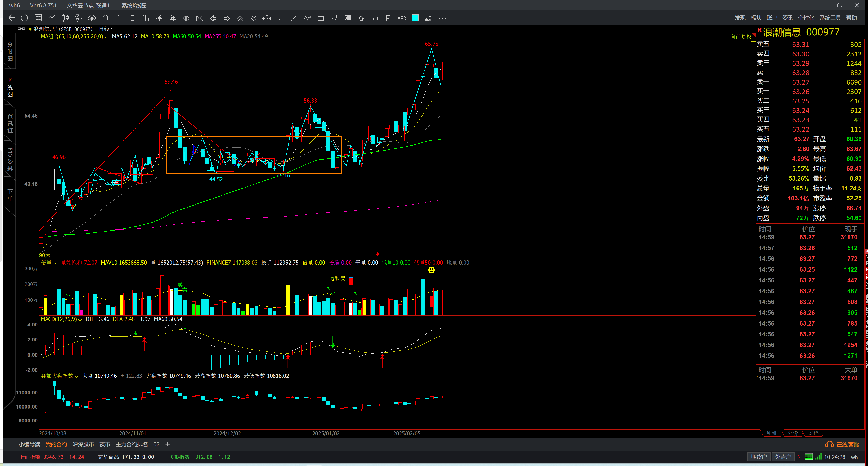This screenshot has height=466, width=868.
Task: Select the up arrow marker tool
Action: (361, 18)
